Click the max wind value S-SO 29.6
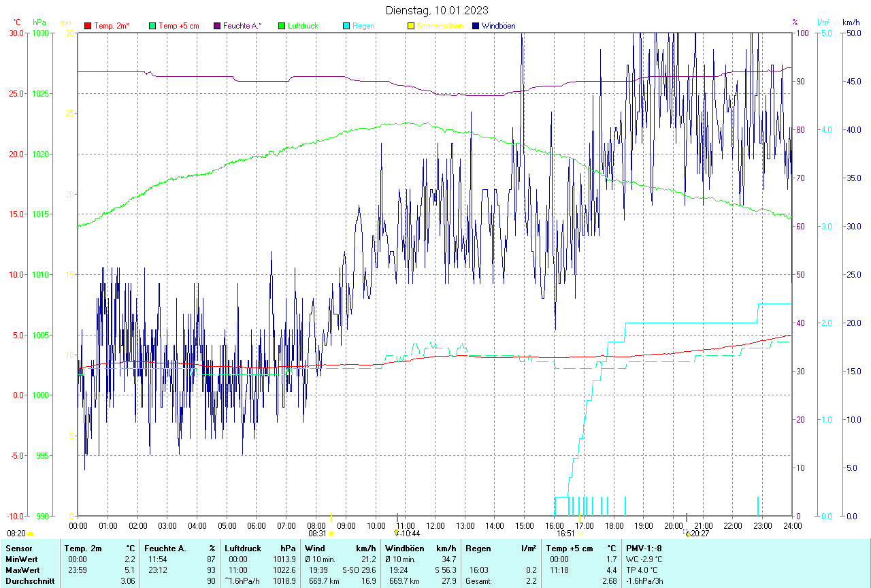 (x=359, y=570)
